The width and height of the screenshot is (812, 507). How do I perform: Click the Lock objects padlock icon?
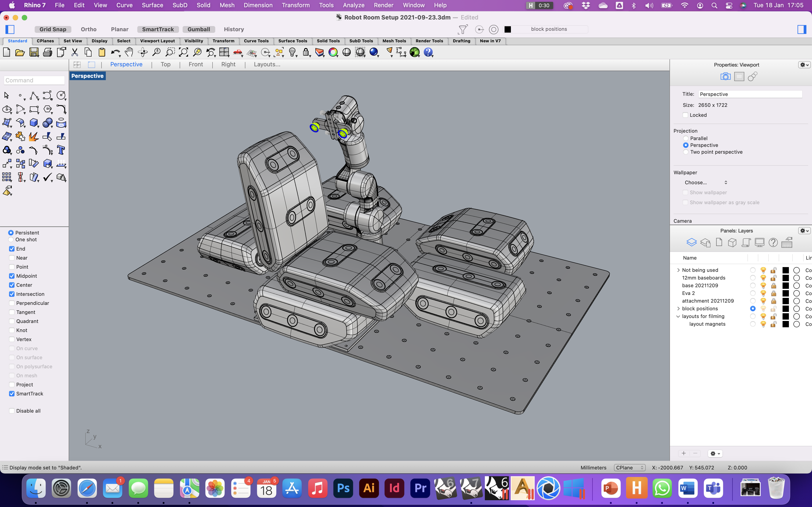tap(306, 52)
